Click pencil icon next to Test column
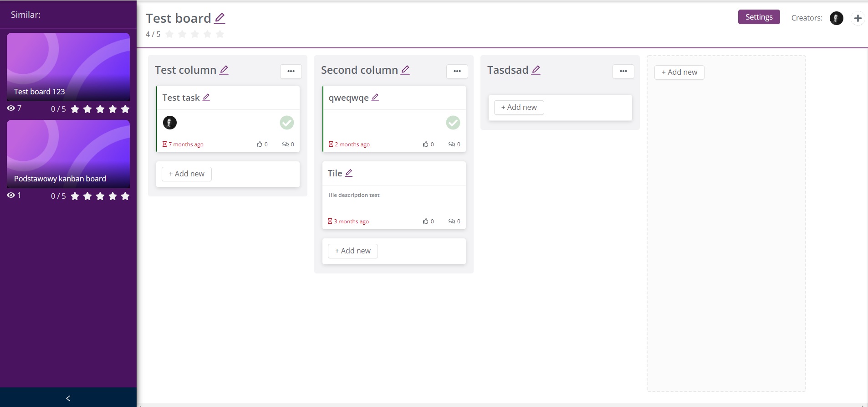The height and width of the screenshot is (407, 868). pos(224,70)
